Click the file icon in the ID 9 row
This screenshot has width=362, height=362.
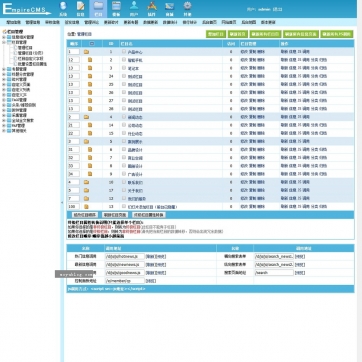[90, 174]
